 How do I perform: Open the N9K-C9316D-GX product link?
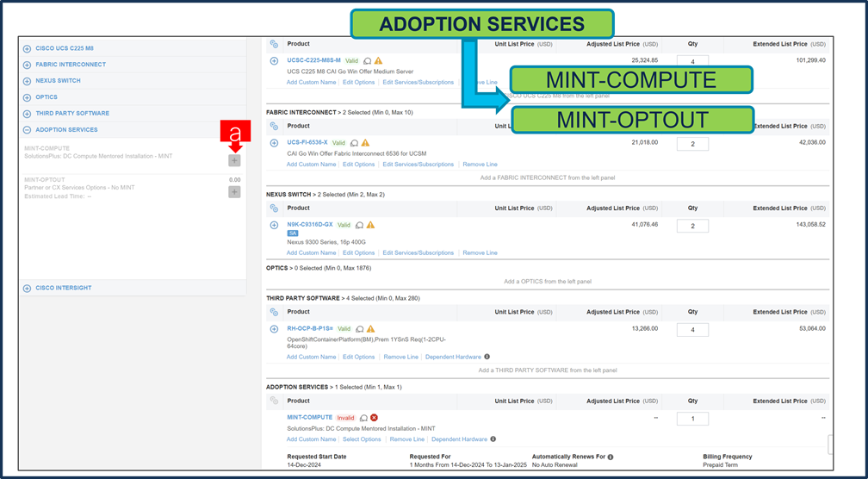coord(310,224)
